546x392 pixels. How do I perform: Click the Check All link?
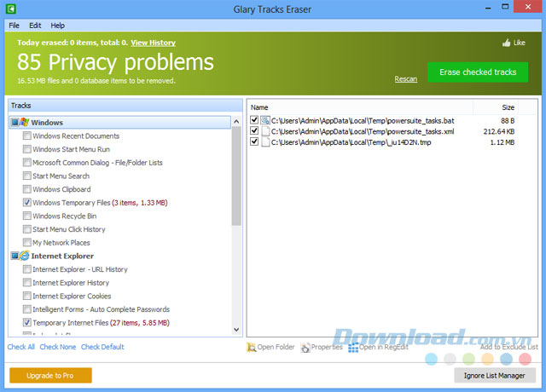click(x=20, y=347)
